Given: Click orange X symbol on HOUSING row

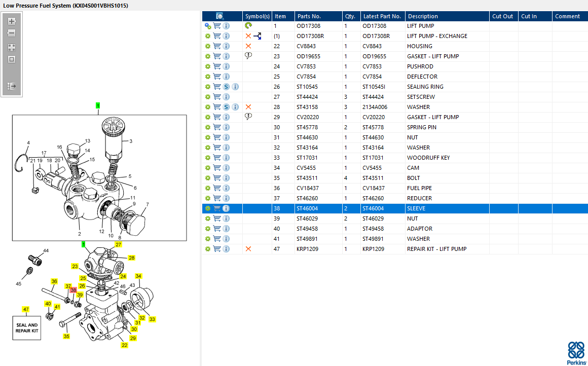Looking at the screenshot, I should point(248,46).
